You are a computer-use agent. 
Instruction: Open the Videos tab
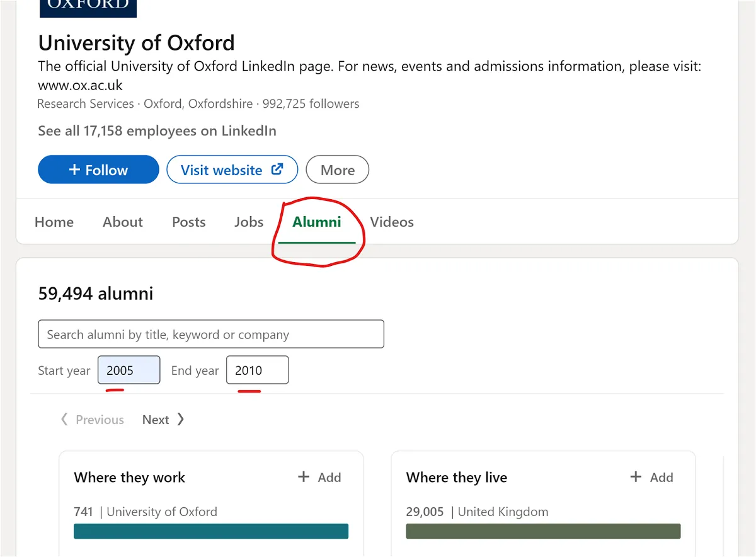coord(392,222)
